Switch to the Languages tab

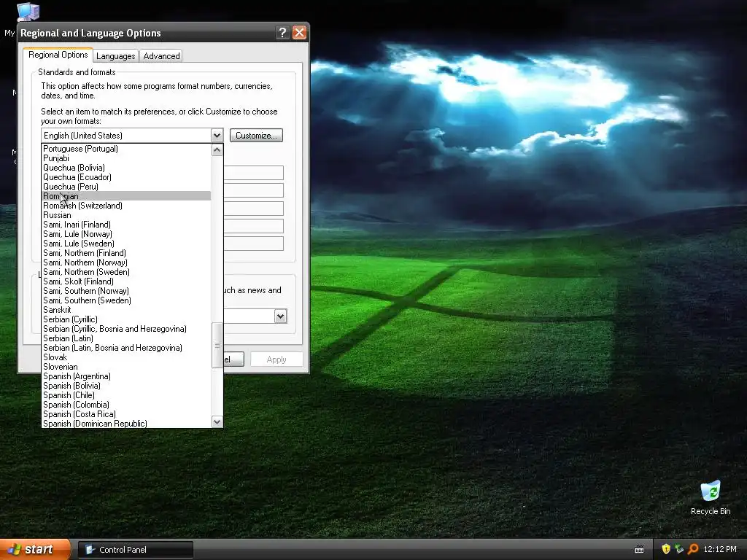[x=116, y=56]
